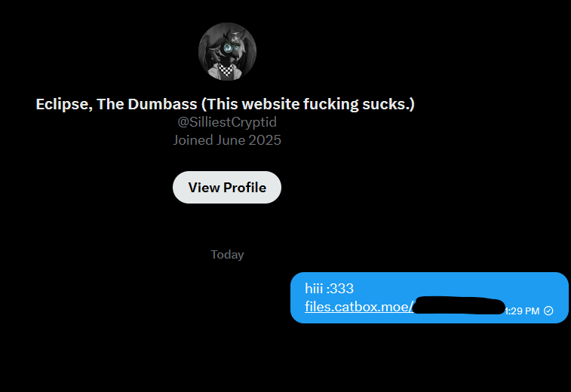Click the View Profile button

coord(227,188)
